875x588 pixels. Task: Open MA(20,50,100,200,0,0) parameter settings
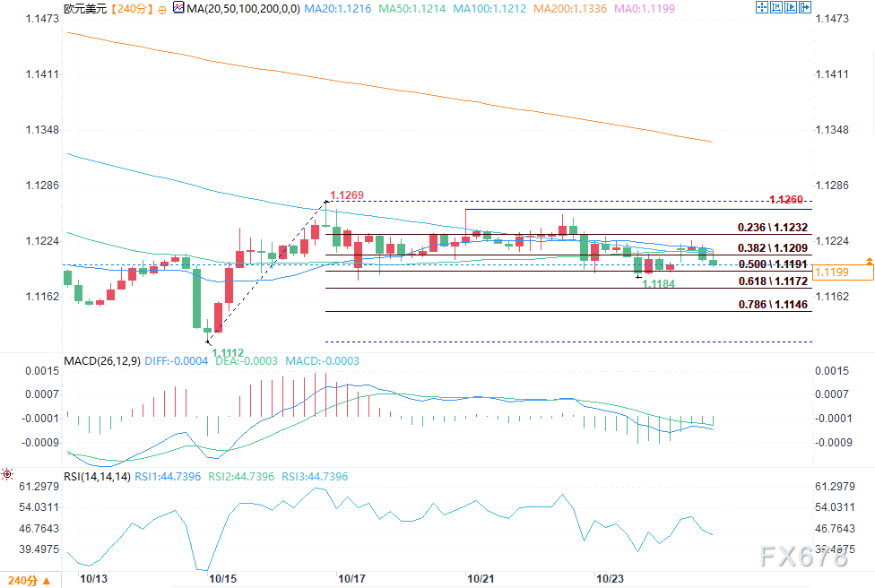click(243, 9)
